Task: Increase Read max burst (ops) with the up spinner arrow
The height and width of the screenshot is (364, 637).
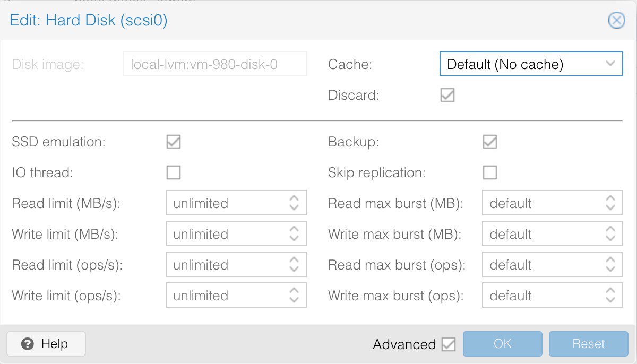Action: (610, 259)
